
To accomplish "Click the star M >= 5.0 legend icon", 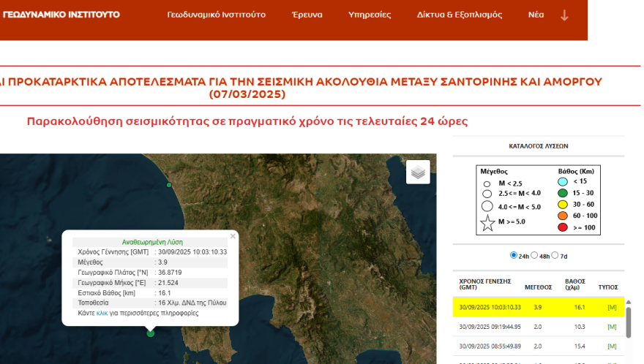I will click(x=487, y=223).
